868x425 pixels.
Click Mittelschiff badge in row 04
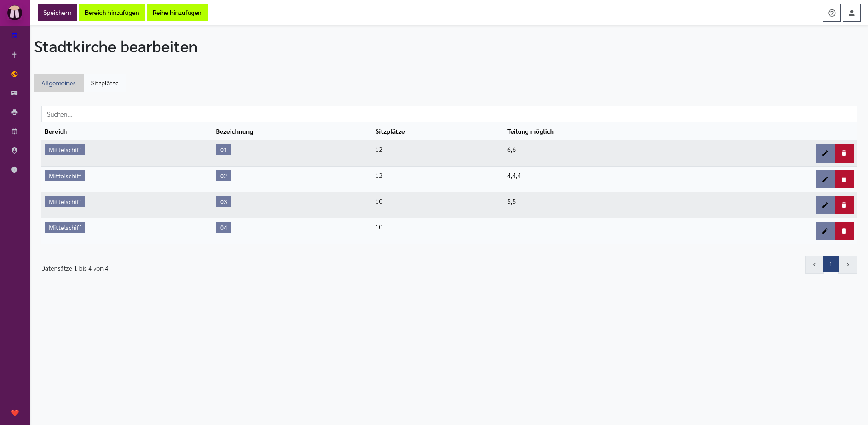click(65, 228)
